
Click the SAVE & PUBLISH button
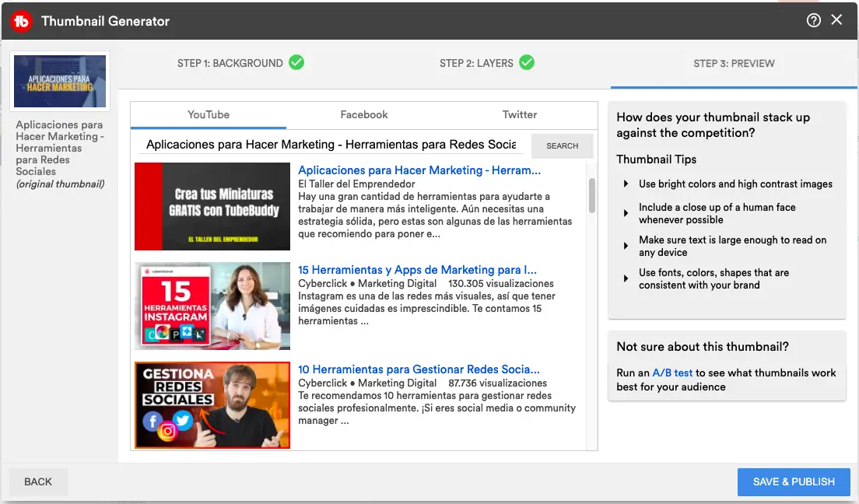(793, 481)
